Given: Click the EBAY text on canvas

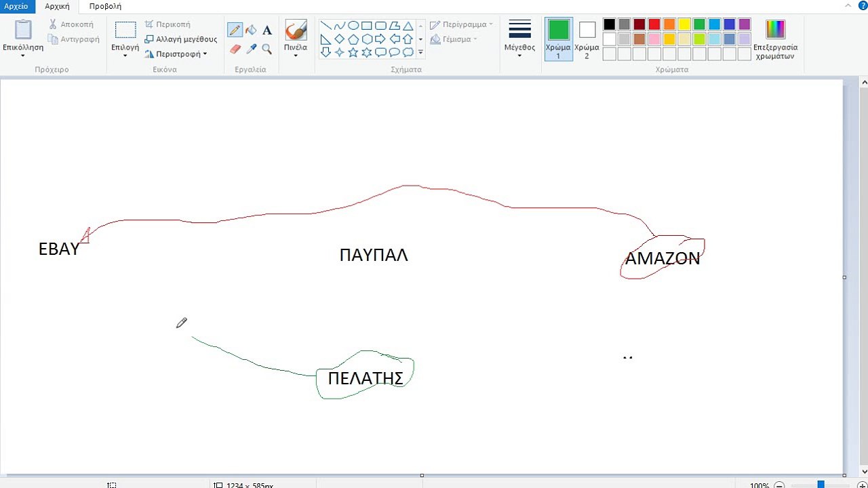Looking at the screenshot, I should pos(59,249).
